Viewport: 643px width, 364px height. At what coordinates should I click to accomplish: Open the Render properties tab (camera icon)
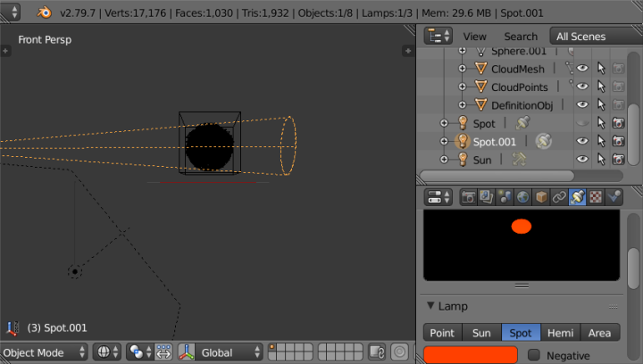pos(468,197)
